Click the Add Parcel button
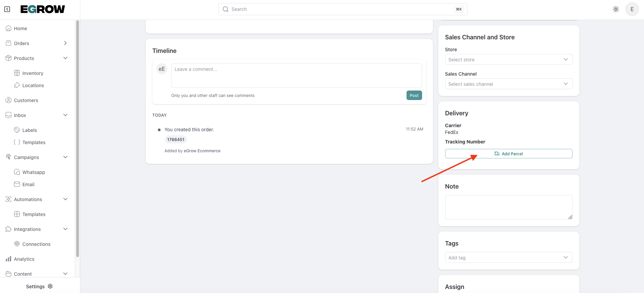This screenshot has height=293, width=644. pos(508,154)
